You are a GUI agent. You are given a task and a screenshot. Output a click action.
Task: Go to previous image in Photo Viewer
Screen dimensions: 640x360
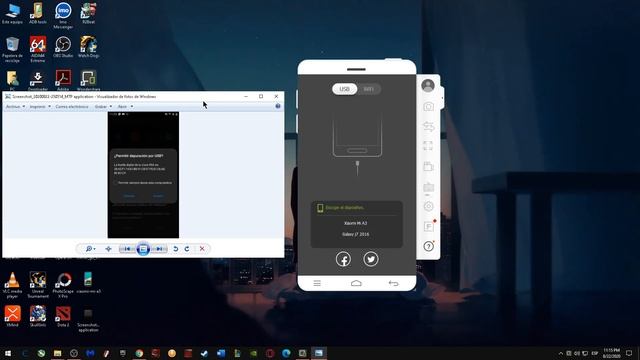[x=127, y=249]
